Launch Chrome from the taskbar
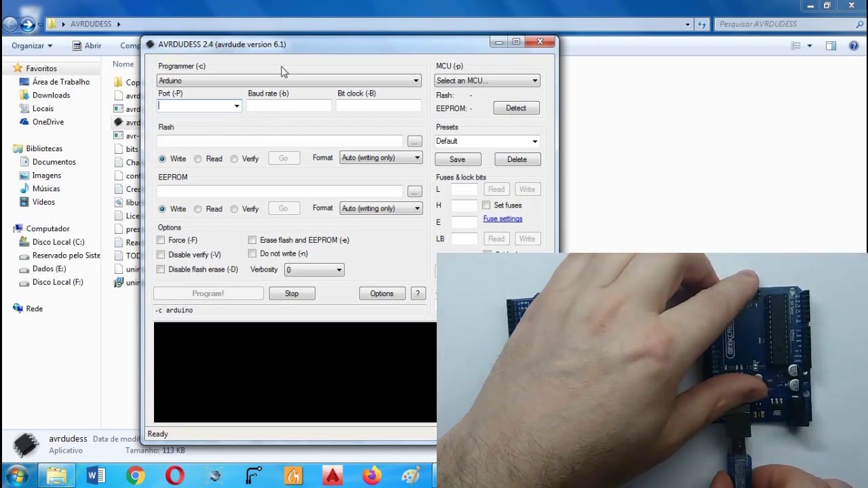This screenshot has width=868, height=488. 136,476
